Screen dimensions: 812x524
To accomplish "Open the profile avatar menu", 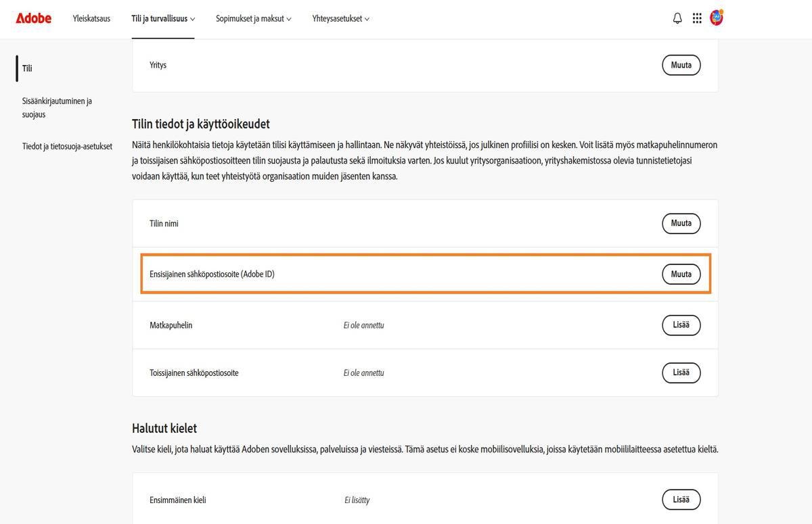I will [x=716, y=18].
